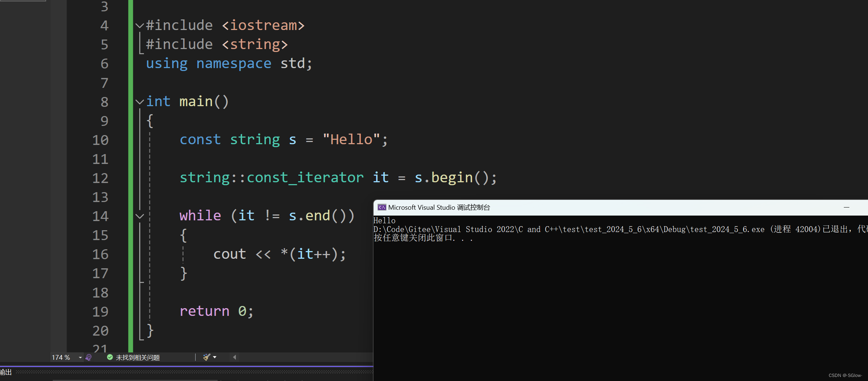Viewport: 868px width, 381px height.
Task: Select the word Hello in the string literal
Action: (350, 139)
